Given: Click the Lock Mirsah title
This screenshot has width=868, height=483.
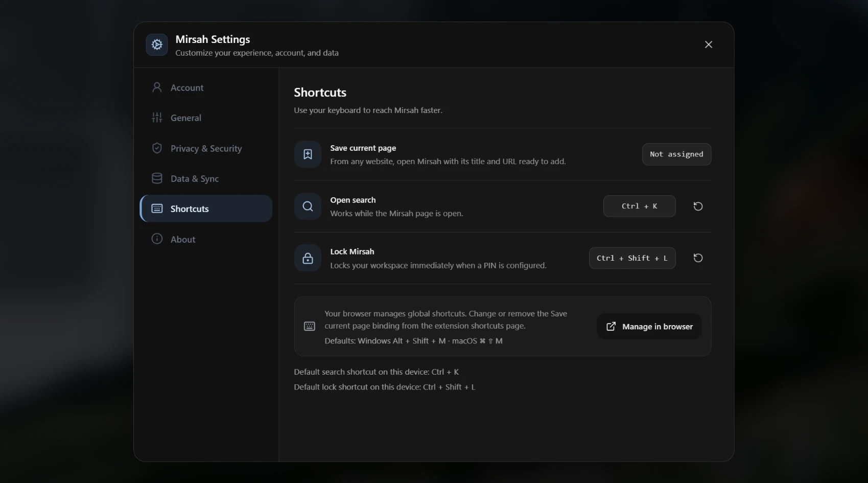Looking at the screenshot, I should [x=352, y=251].
